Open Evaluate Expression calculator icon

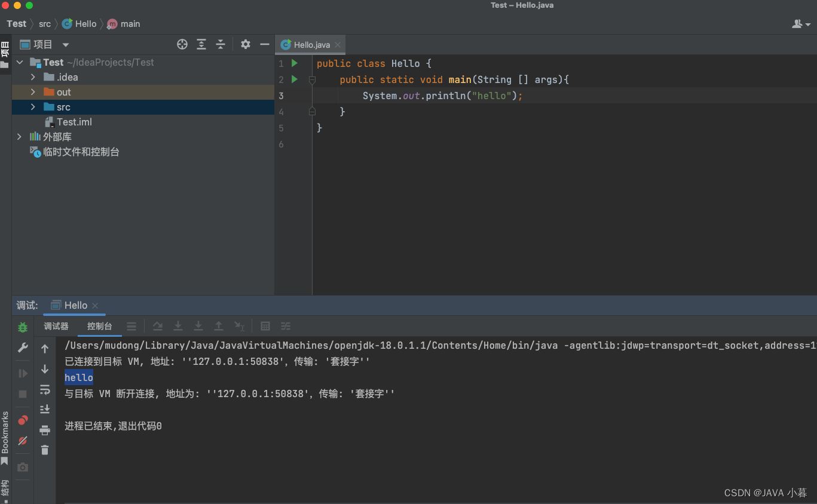(x=265, y=326)
